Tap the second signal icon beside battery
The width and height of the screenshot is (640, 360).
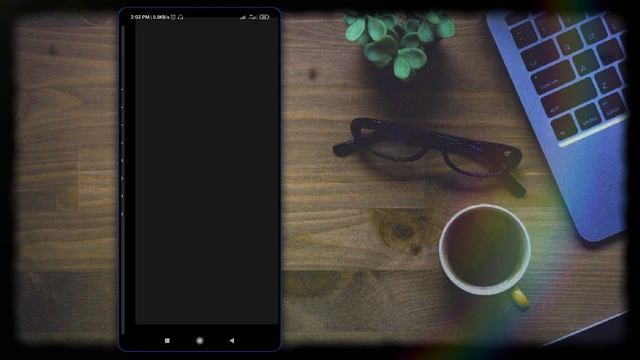(253, 17)
